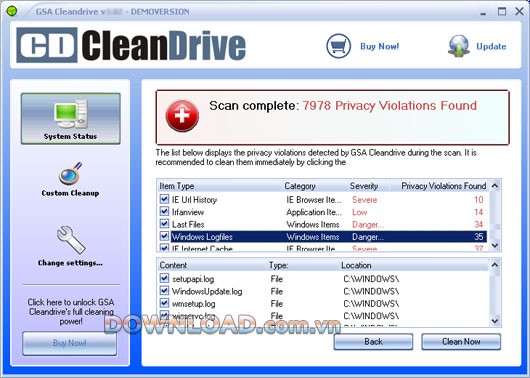530x378 pixels.
Task: Select the Custom Cleanup label
Action: [x=70, y=193]
